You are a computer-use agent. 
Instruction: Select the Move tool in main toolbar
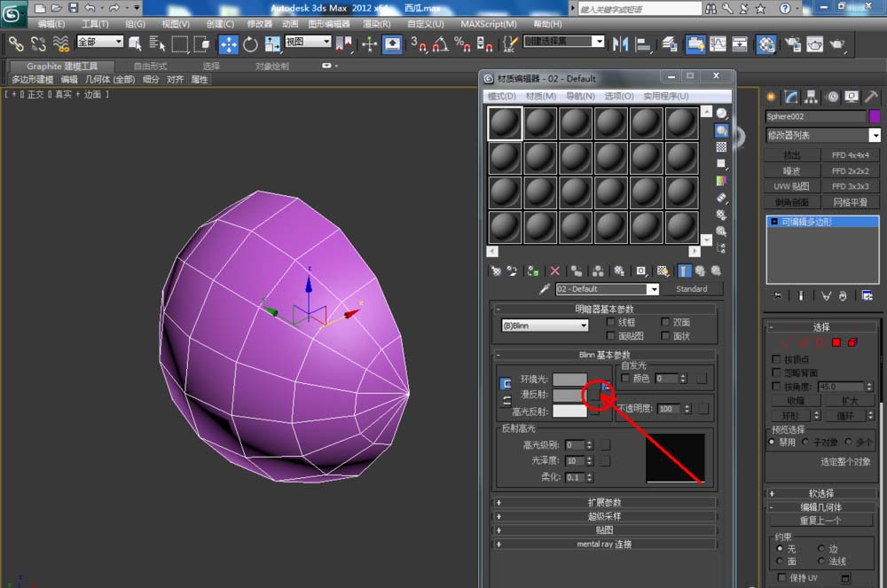(x=228, y=43)
